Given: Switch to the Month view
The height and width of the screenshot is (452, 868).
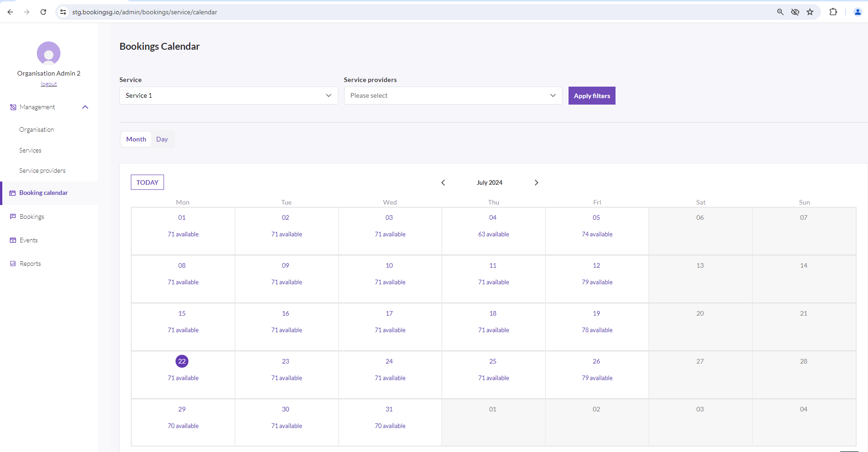Looking at the screenshot, I should (x=136, y=139).
